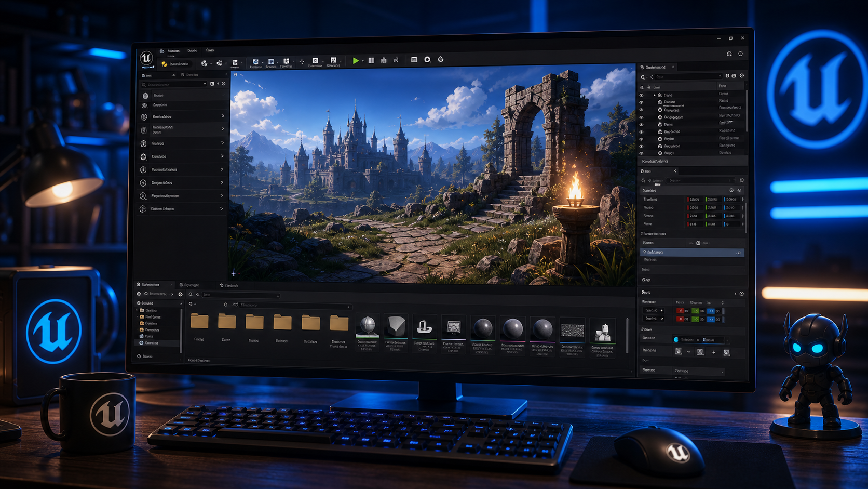
Task: Toggle the eye on the third outliner row
Action: point(641,110)
